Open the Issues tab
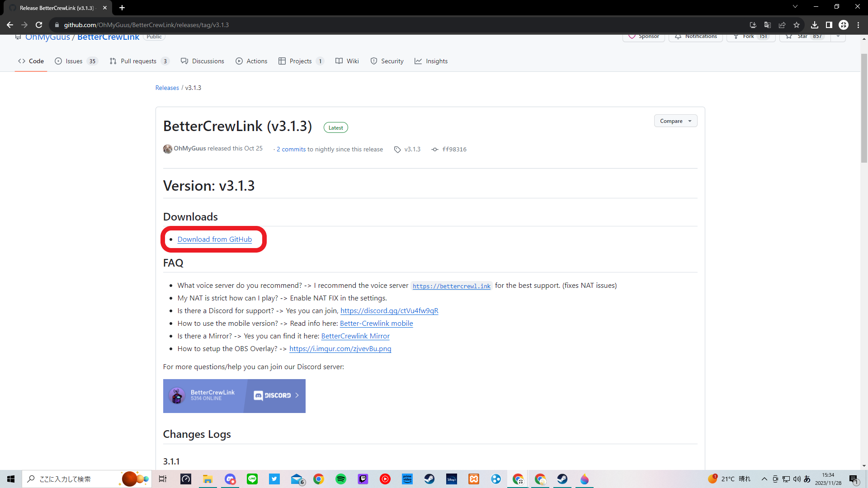The height and width of the screenshot is (488, 868). point(75,61)
